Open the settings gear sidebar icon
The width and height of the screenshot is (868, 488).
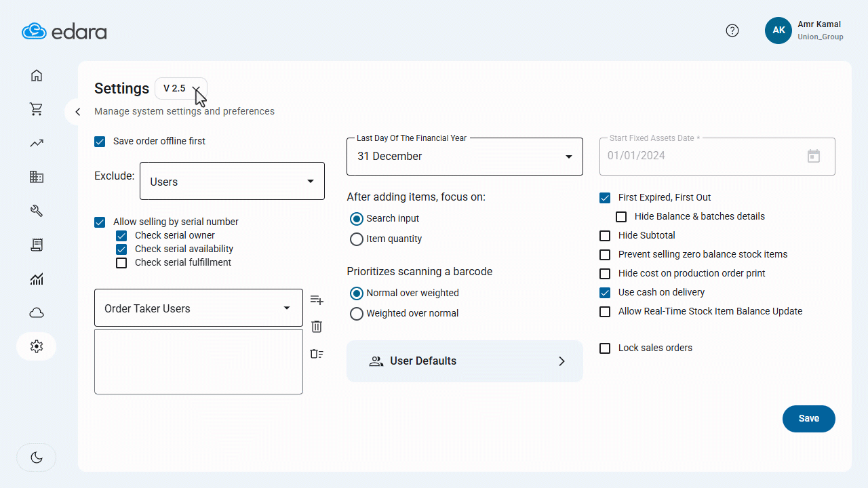point(37,346)
